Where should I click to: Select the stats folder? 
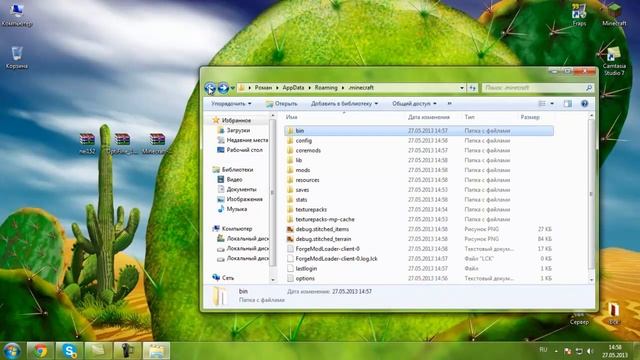click(x=419, y=200)
